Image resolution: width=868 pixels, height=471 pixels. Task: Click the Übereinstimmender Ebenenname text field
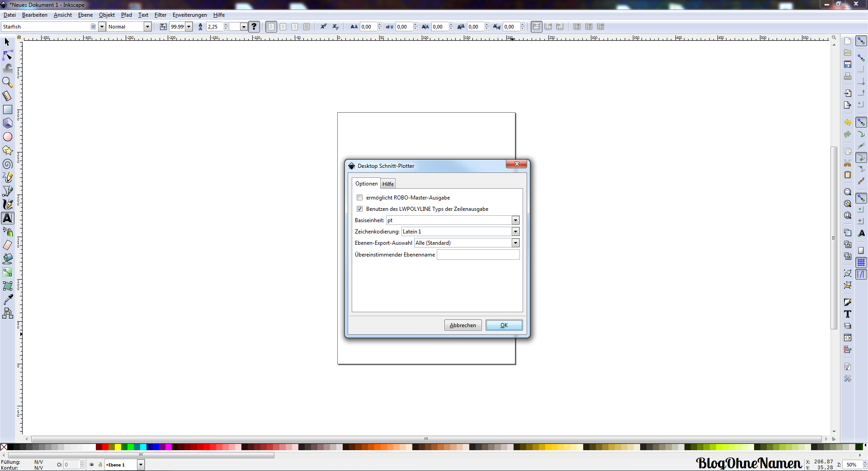pos(478,255)
